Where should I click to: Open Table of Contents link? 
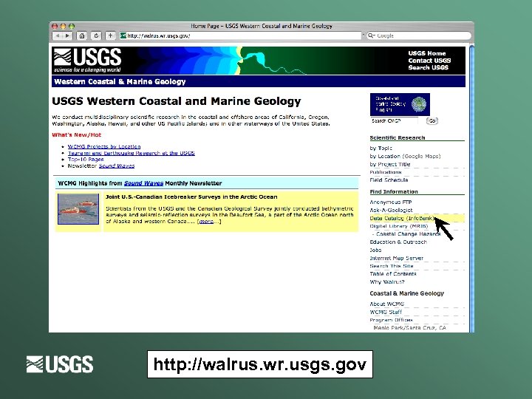point(393,274)
